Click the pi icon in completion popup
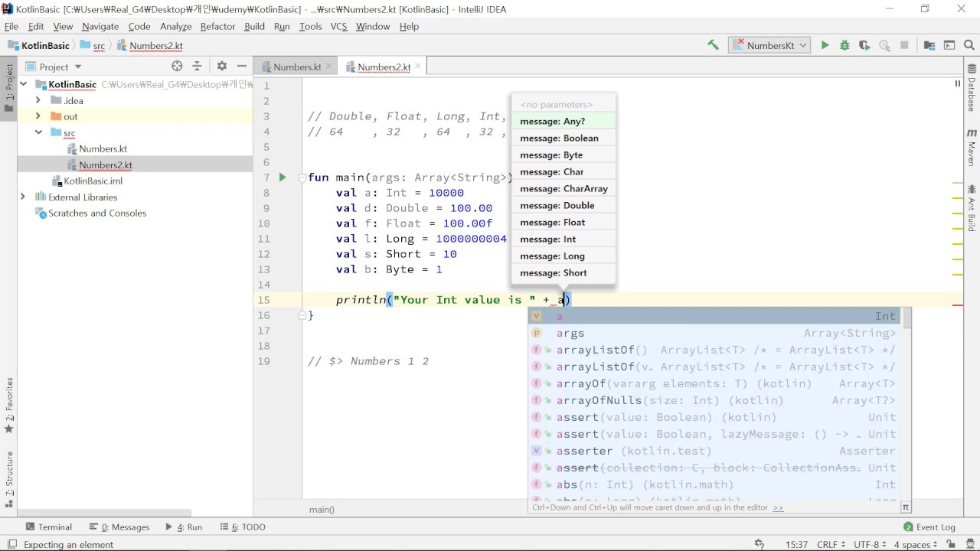980x551 pixels. tap(906, 507)
